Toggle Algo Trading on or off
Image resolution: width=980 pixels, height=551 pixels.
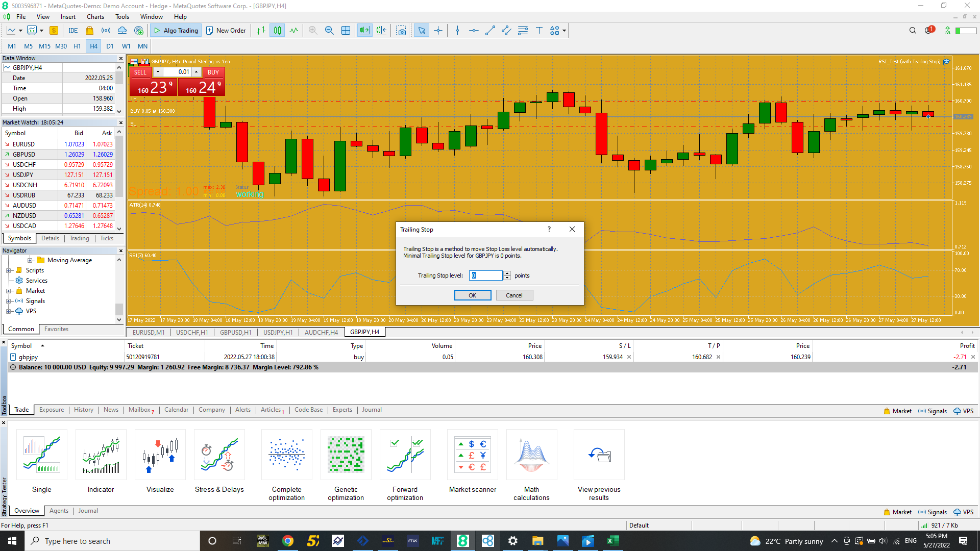(176, 31)
